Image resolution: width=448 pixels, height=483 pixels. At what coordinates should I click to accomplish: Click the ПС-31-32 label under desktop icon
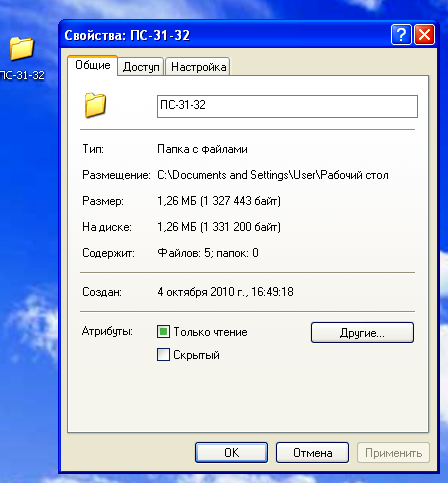pos(22,75)
